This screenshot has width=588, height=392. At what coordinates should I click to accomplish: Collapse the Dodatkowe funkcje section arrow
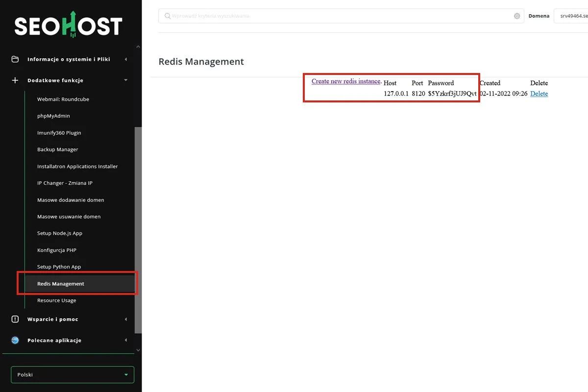coord(126,80)
